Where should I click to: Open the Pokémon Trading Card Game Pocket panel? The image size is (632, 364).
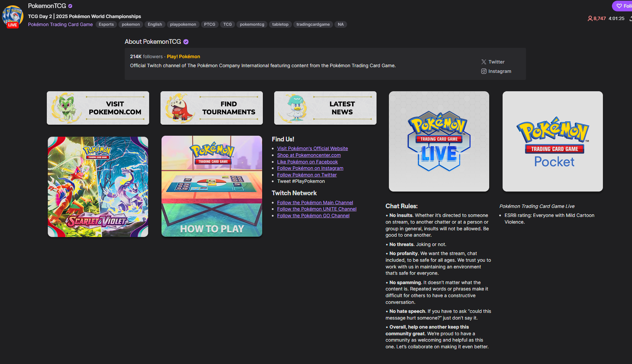pos(553,141)
